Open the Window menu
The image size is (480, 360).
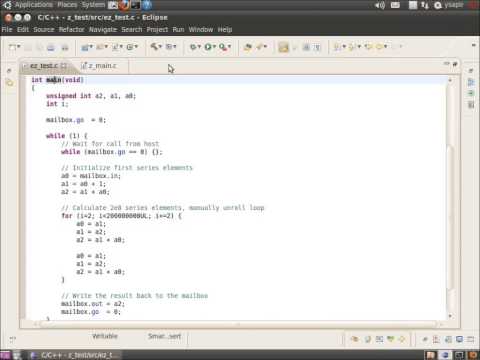point(201,30)
